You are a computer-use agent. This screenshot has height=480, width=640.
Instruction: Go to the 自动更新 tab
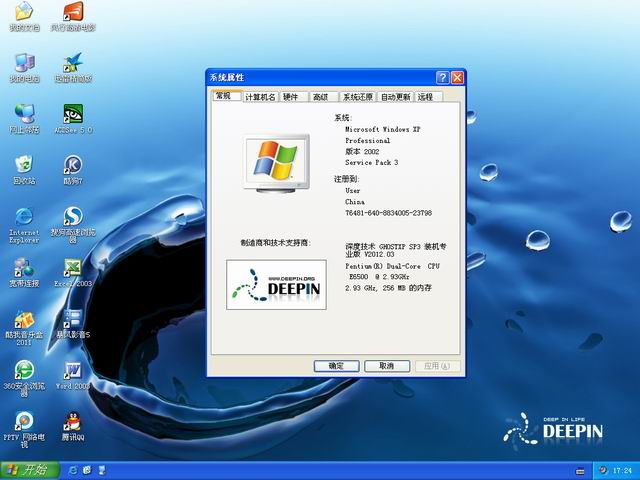(396, 97)
